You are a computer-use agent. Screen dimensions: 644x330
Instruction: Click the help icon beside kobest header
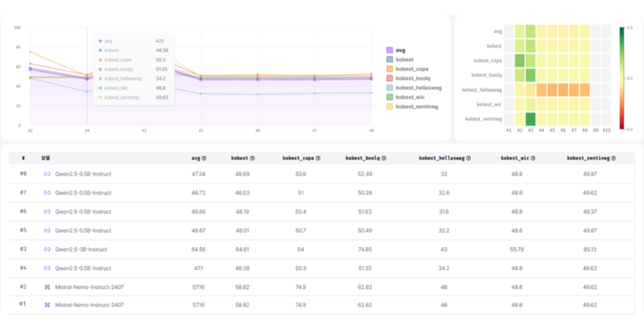[x=250, y=159]
